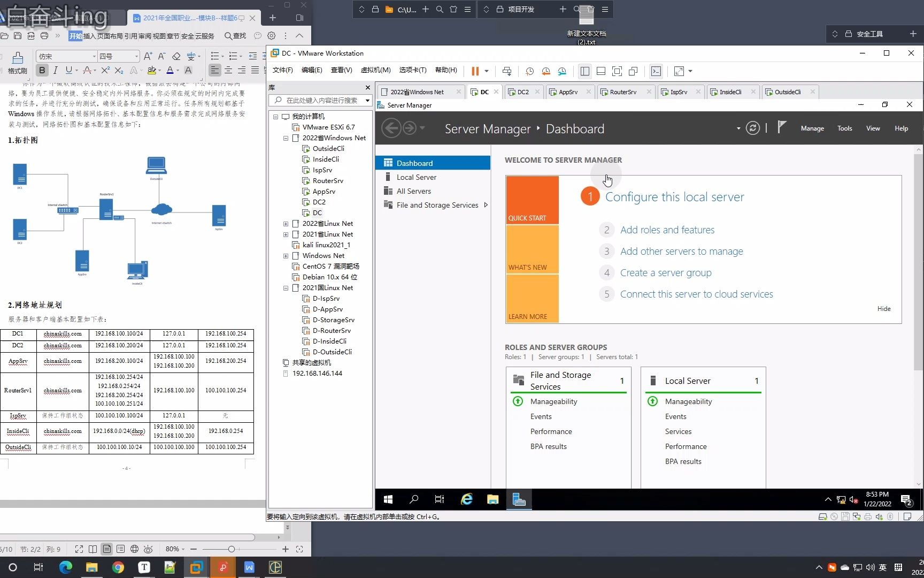Switch VMware to Unity mode
Viewport: 924px width, 578px height.
click(x=633, y=71)
